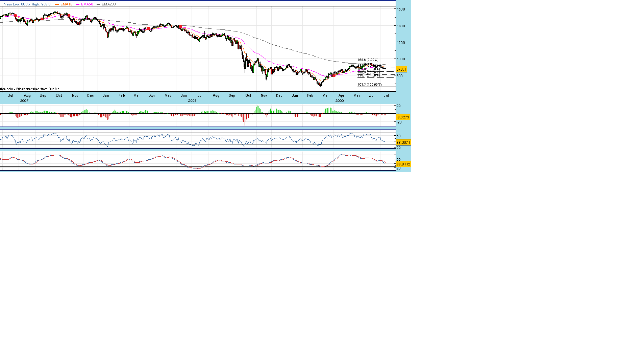Click the Feb label left of 2009 year
The image size is (644, 341).
310,96
